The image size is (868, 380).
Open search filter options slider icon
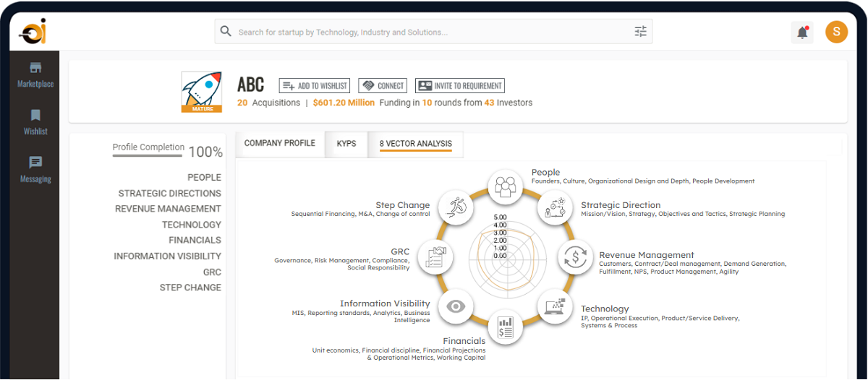click(x=640, y=31)
